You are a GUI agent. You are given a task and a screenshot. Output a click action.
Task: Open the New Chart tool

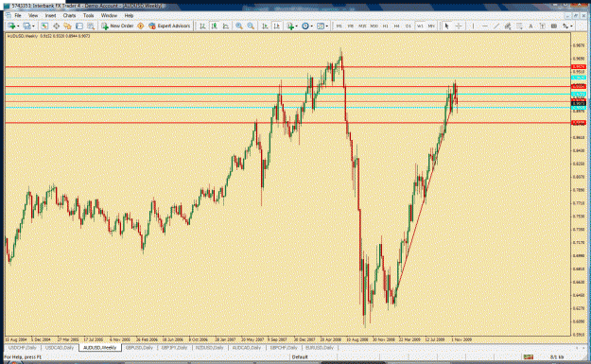click(11, 26)
